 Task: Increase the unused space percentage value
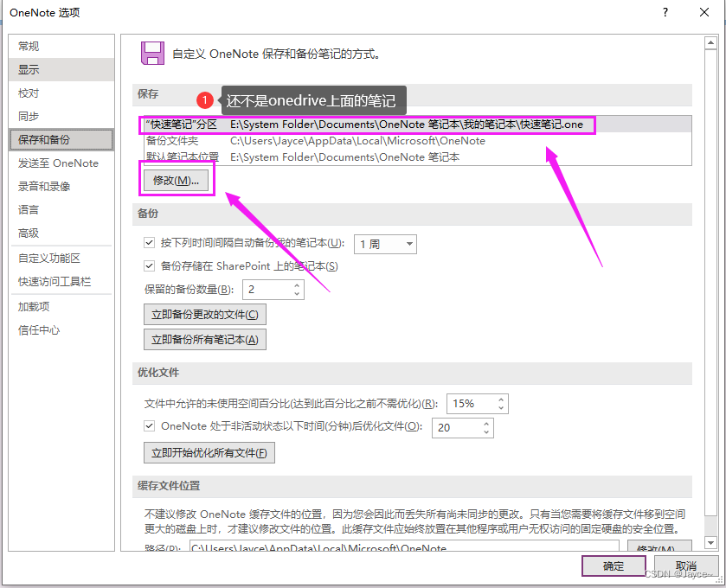click(x=501, y=399)
